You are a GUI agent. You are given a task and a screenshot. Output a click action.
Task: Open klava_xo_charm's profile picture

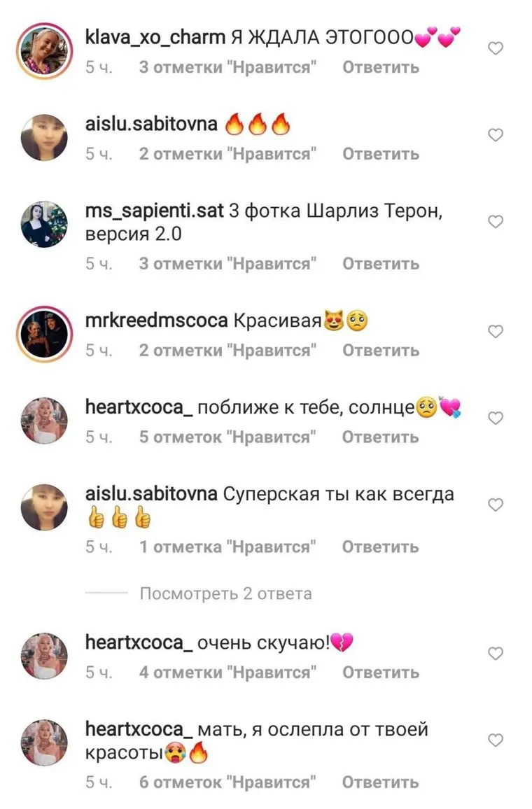[44, 50]
